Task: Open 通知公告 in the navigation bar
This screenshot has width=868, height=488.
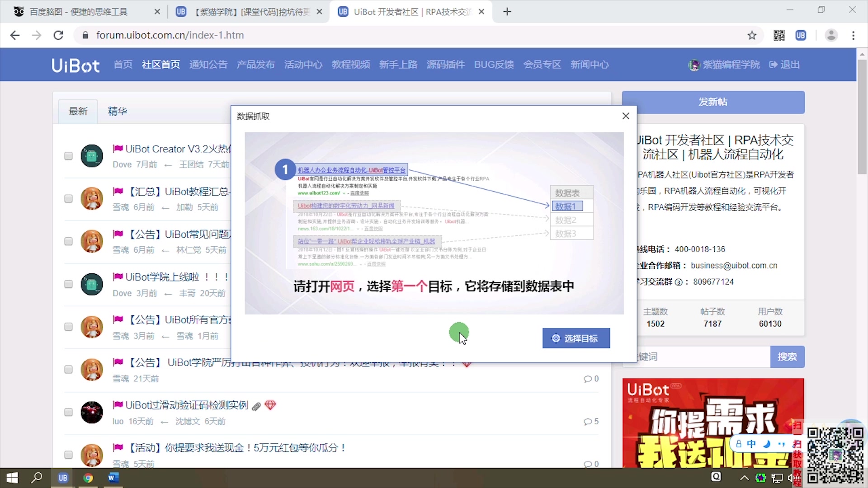Action: pos(208,65)
